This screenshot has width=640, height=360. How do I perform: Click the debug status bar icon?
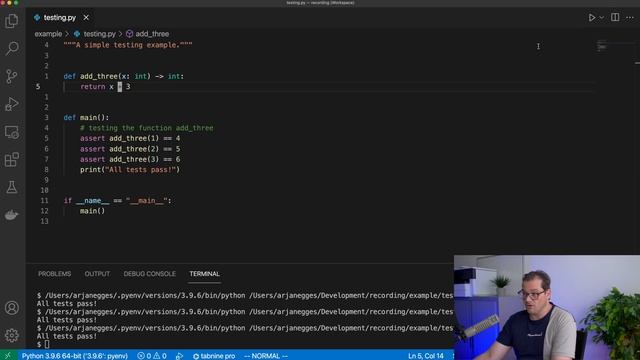pyautogui.click(x=179, y=356)
